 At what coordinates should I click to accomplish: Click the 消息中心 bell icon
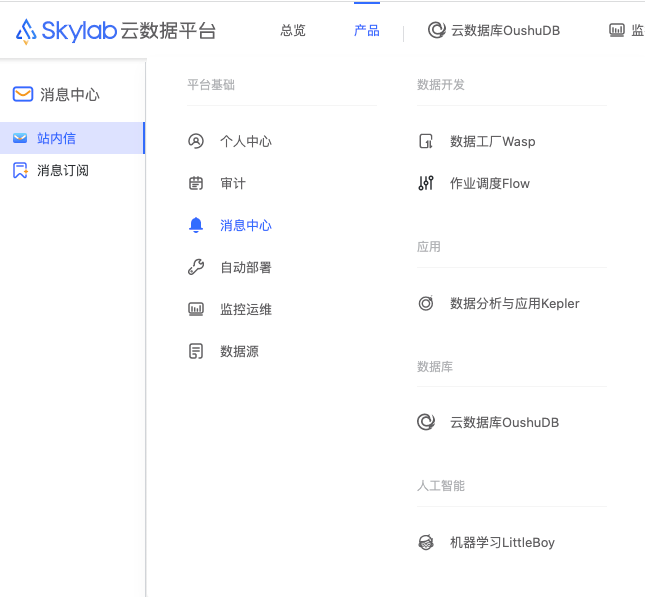(196, 225)
